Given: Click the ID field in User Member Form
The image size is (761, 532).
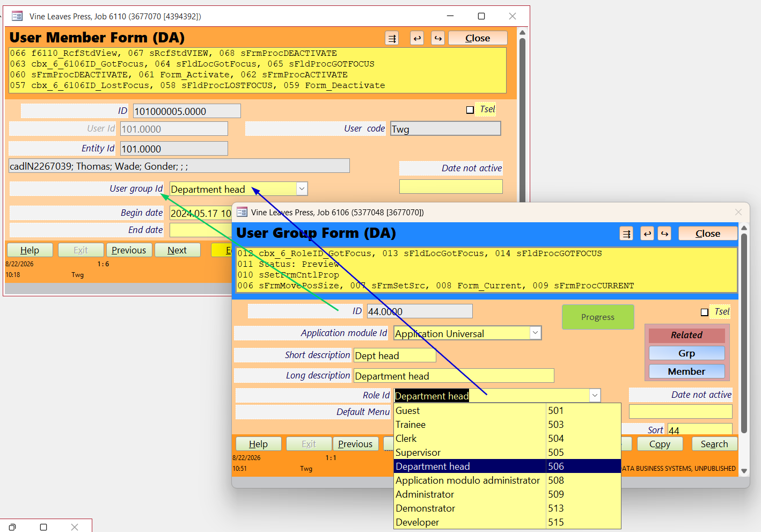Looking at the screenshot, I should point(187,111).
